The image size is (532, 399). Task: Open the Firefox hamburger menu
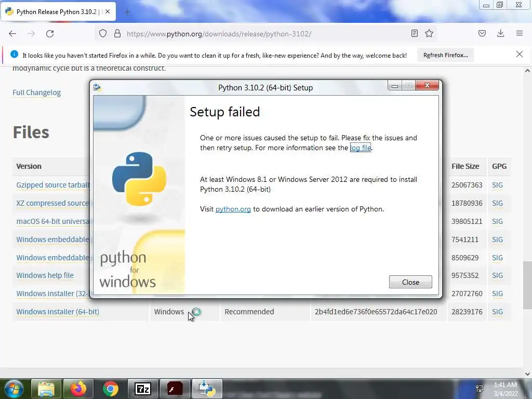pos(520,33)
